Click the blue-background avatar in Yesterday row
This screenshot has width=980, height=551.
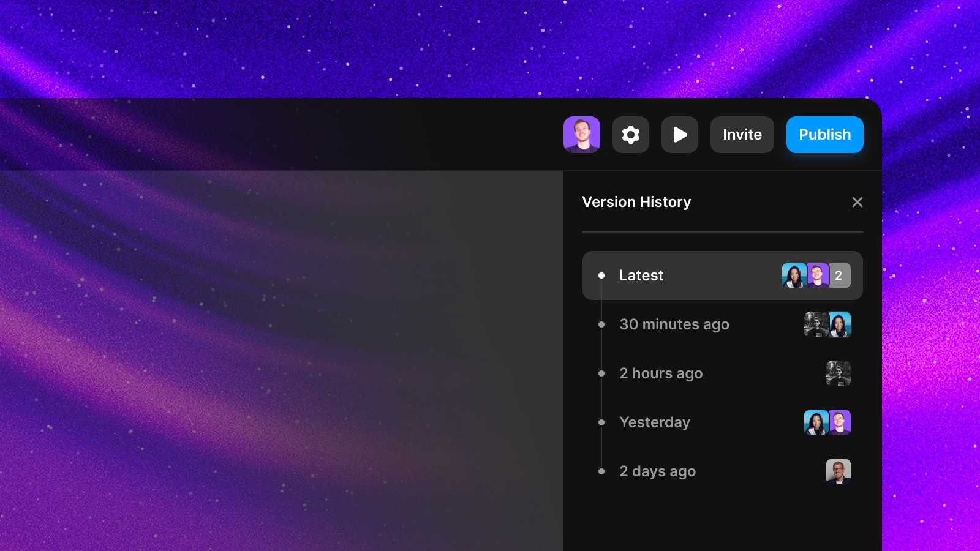click(816, 422)
